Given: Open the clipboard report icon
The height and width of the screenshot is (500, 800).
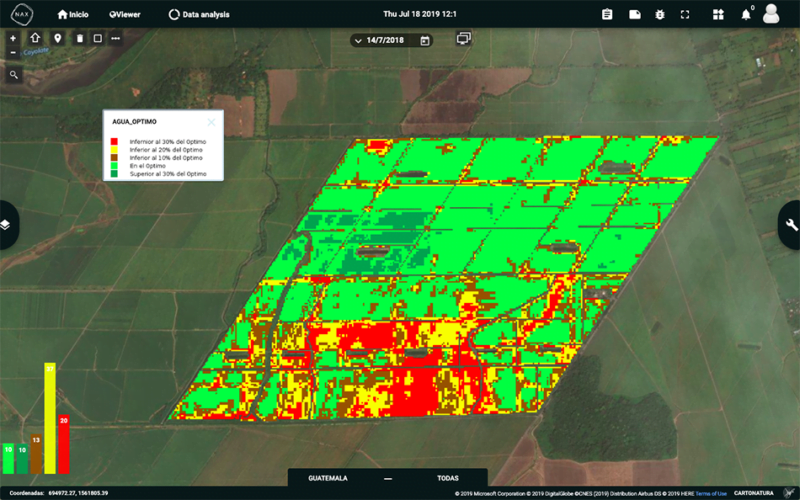Looking at the screenshot, I should (607, 14).
